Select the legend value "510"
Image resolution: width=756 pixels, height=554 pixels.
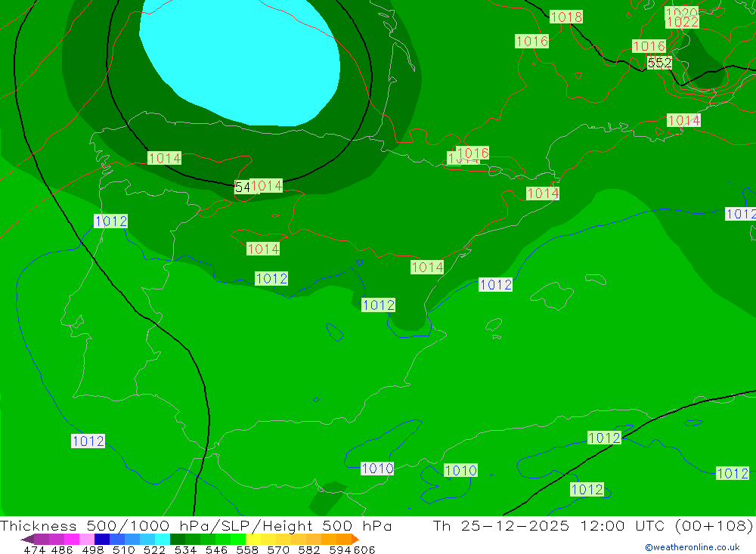[x=124, y=549]
